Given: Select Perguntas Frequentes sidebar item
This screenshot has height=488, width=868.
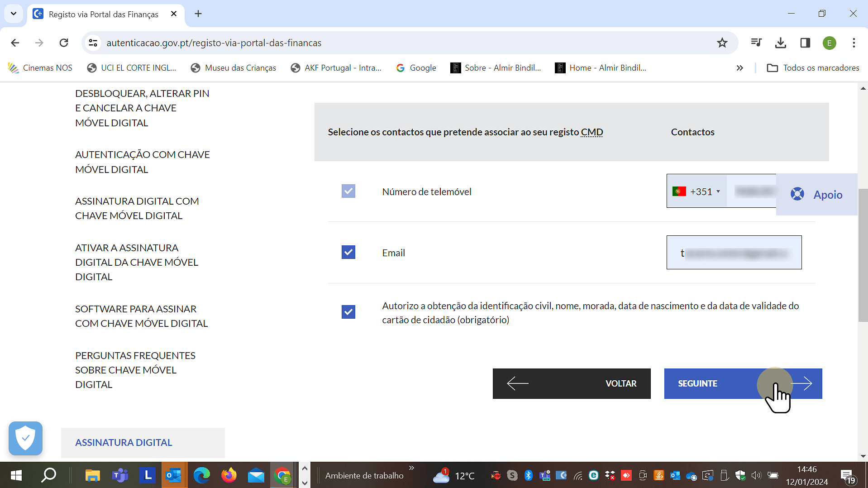Looking at the screenshot, I should pos(135,370).
